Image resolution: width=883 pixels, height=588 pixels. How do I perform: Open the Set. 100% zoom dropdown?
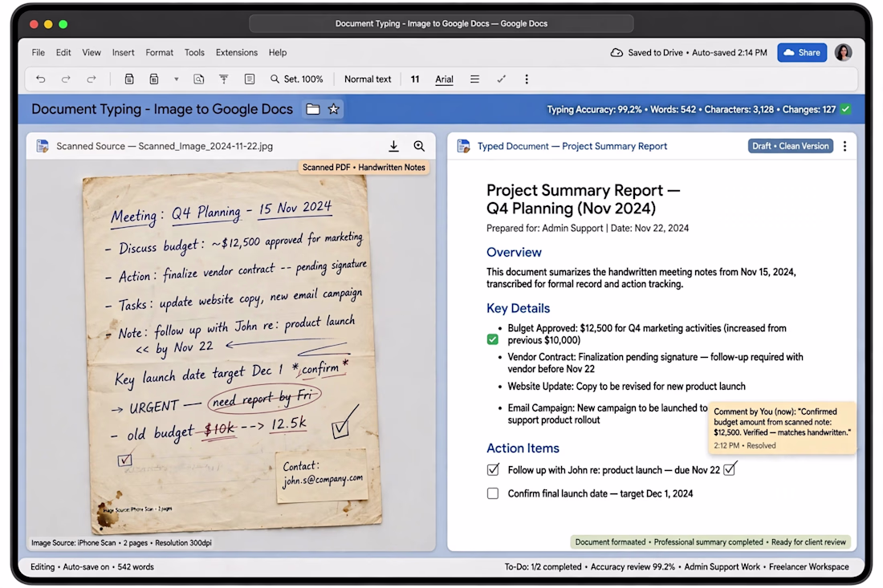coord(297,79)
